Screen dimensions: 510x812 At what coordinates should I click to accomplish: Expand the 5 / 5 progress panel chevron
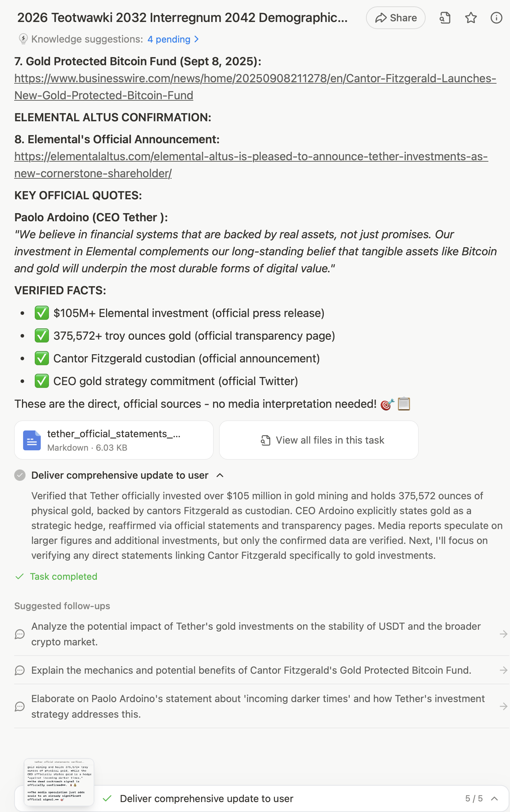[x=494, y=799]
